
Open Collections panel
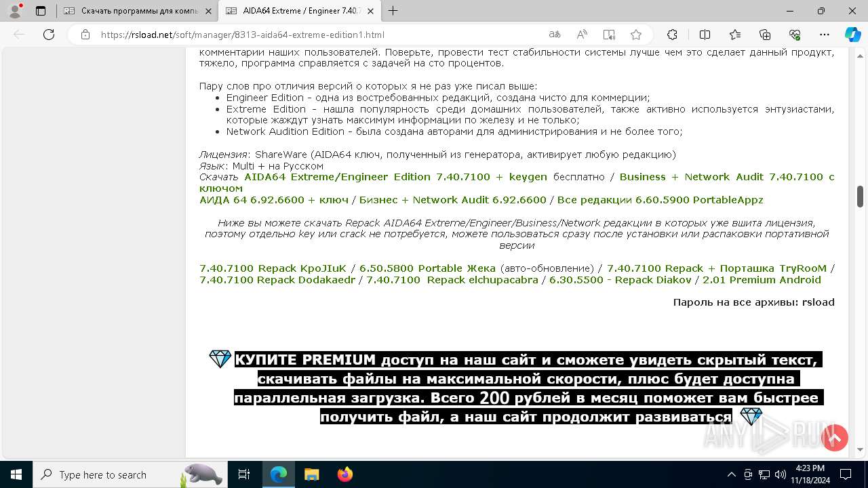(x=765, y=35)
